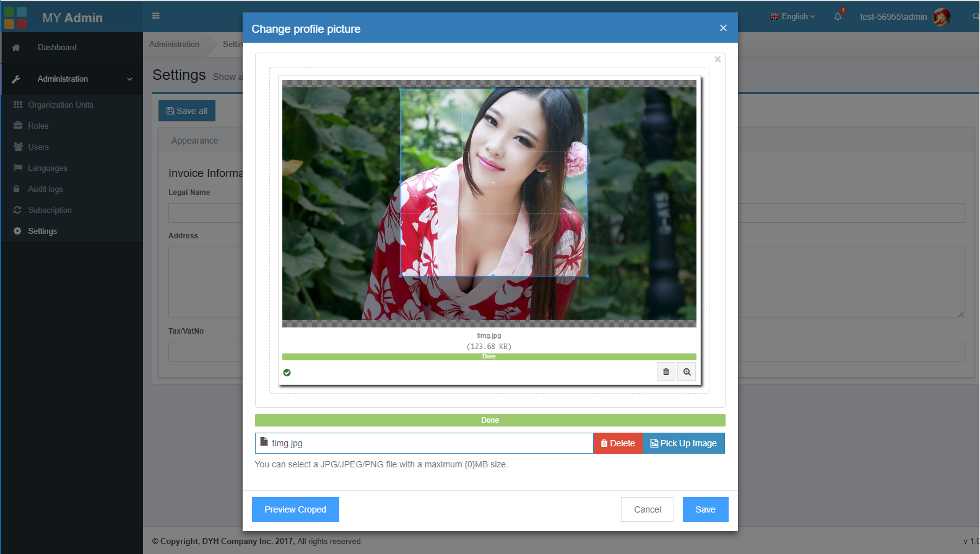Screen dimensions: 980x554
Task: Click the timg.jpg caption under preview
Action: pos(489,336)
